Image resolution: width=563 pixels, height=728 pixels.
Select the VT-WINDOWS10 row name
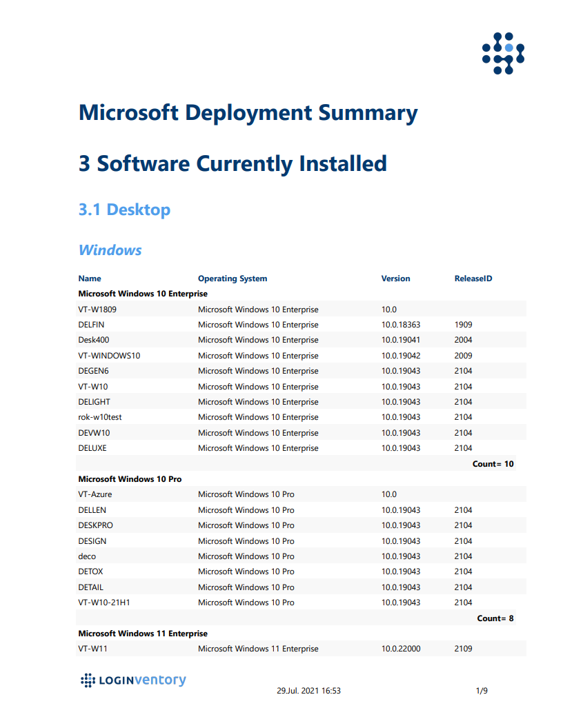pyautogui.click(x=109, y=356)
